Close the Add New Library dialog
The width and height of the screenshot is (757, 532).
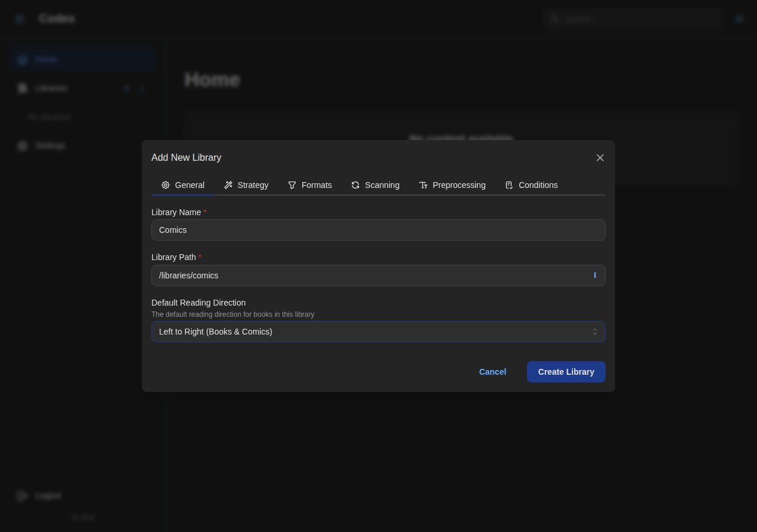pos(599,157)
